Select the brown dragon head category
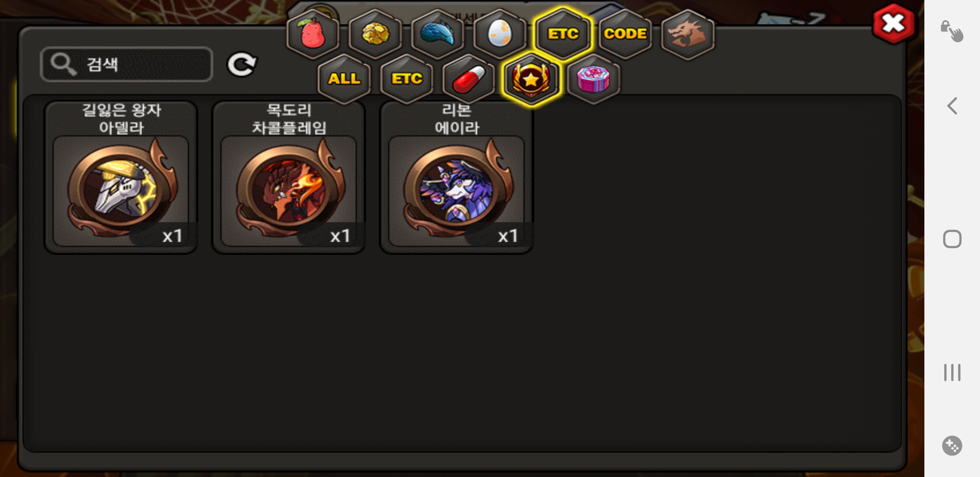 (x=687, y=34)
